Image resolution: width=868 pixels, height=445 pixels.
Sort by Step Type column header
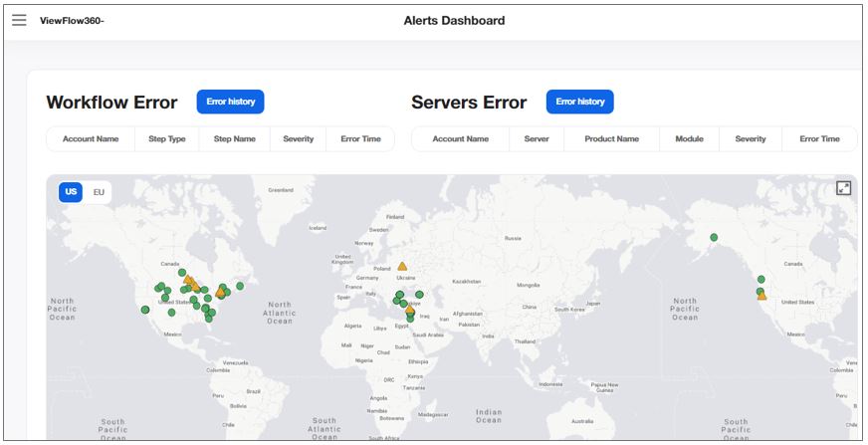[x=167, y=139]
